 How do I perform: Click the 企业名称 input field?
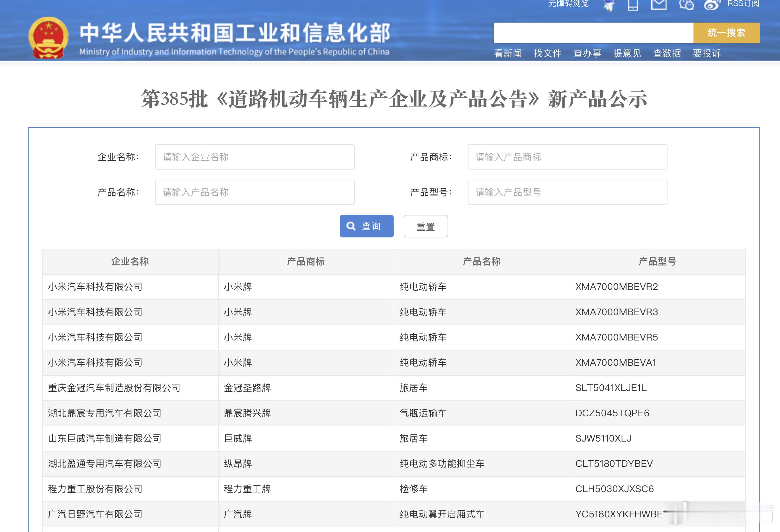[255, 157]
